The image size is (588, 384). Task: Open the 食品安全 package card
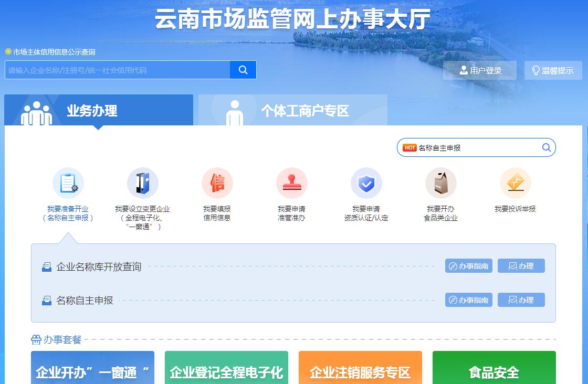tap(494, 368)
